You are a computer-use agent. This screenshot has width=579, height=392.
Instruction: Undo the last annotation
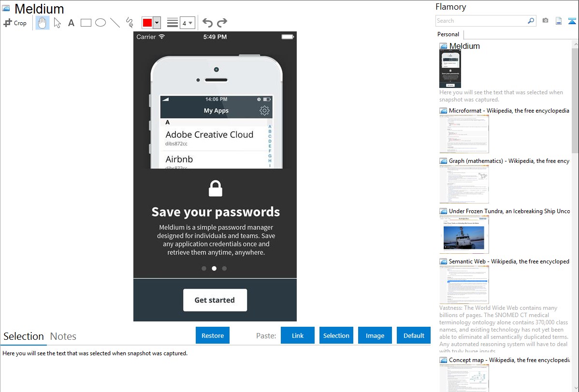click(x=207, y=23)
